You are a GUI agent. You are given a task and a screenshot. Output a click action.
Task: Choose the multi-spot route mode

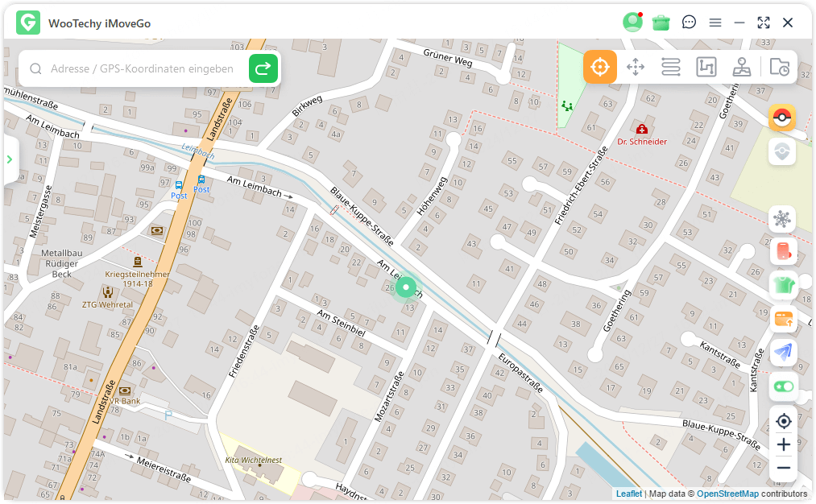pos(706,67)
